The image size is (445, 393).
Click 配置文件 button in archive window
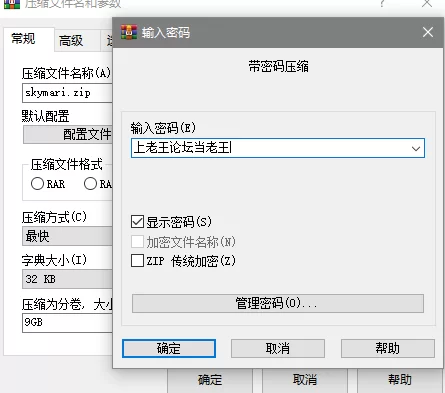68,134
